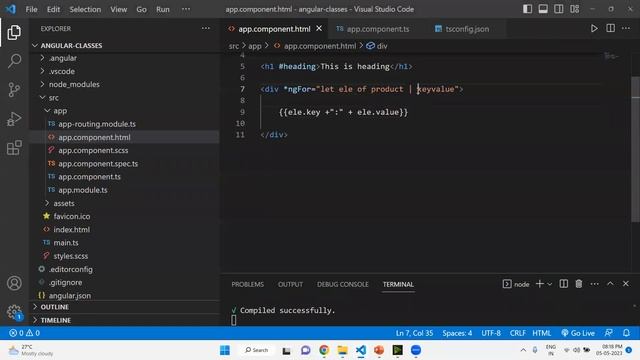Collapse the app folder

tap(60, 111)
